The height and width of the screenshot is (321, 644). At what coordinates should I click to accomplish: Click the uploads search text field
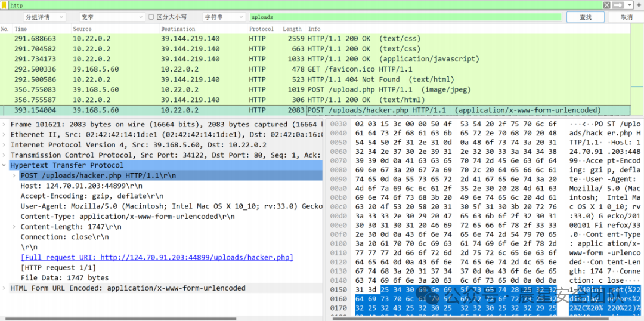404,17
